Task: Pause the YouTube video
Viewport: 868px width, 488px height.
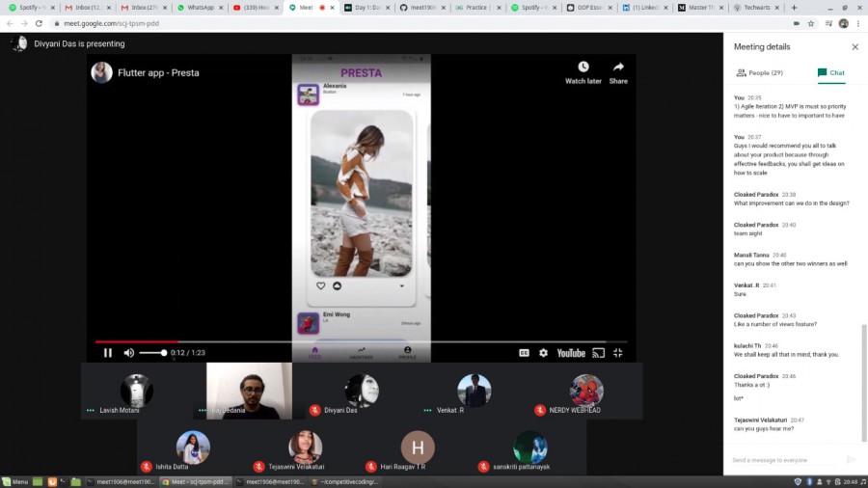Action: click(x=107, y=353)
